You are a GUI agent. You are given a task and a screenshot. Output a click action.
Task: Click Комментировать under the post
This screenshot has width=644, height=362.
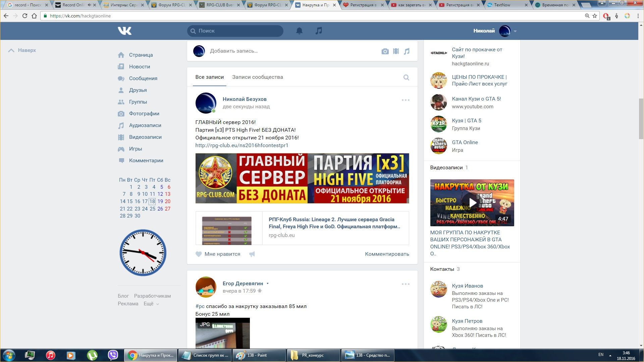[x=387, y=254]
